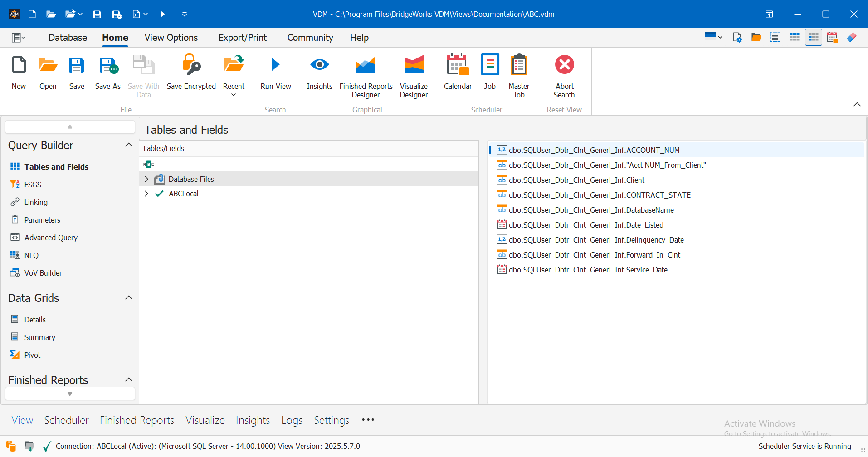Open the NLQ query builder
868x457 pixels.
31,255
